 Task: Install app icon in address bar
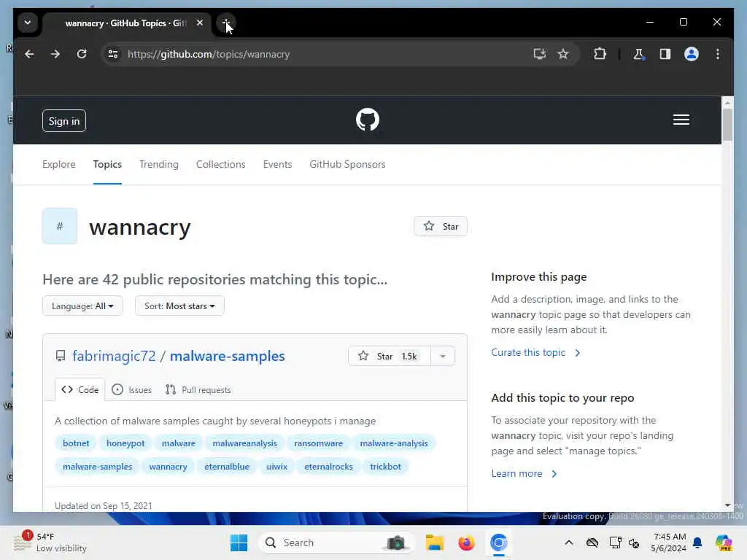[539, 54]
